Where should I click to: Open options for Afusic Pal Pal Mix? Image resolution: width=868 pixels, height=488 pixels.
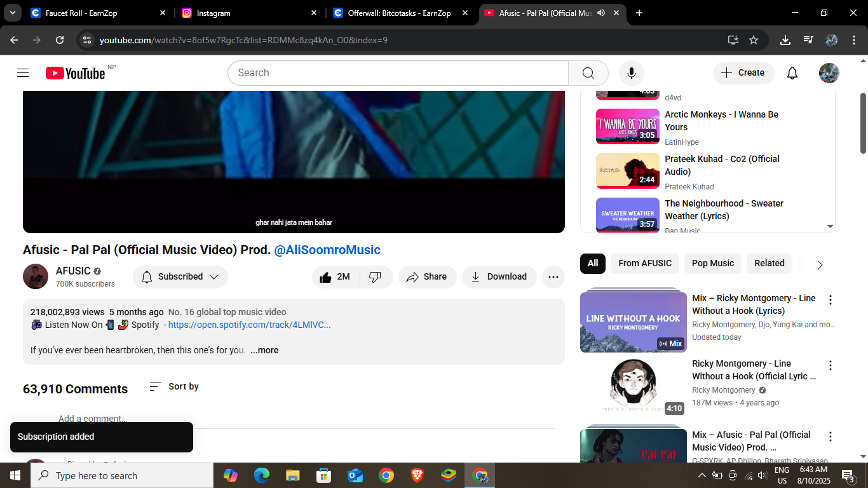coord(830,437)
